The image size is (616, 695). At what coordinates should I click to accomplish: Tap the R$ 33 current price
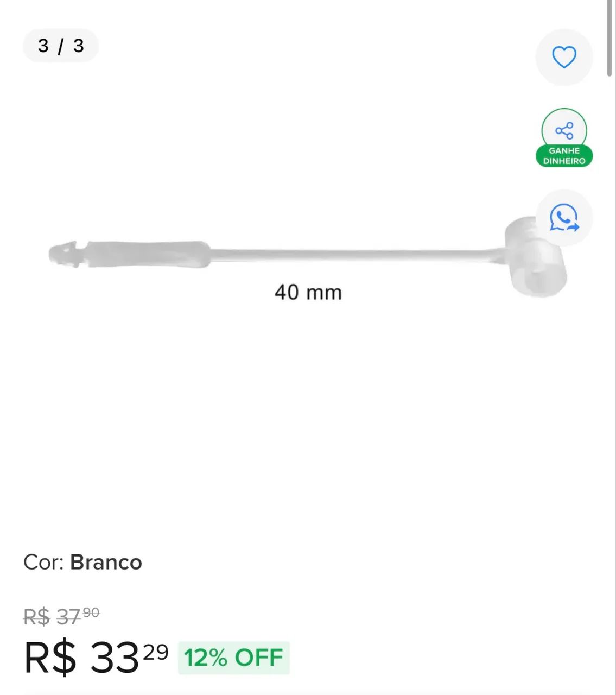pos(81,658)
